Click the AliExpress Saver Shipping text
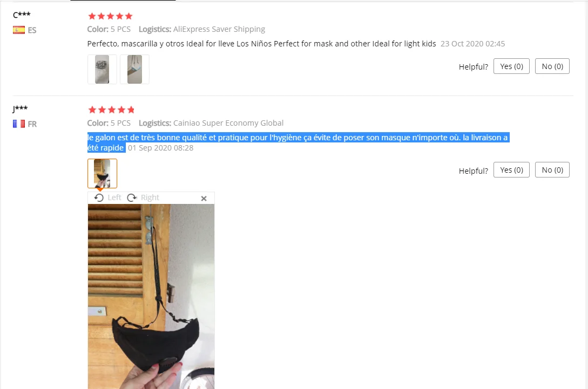This screenshot has height=389, width=588. click(x=219, y=29)
